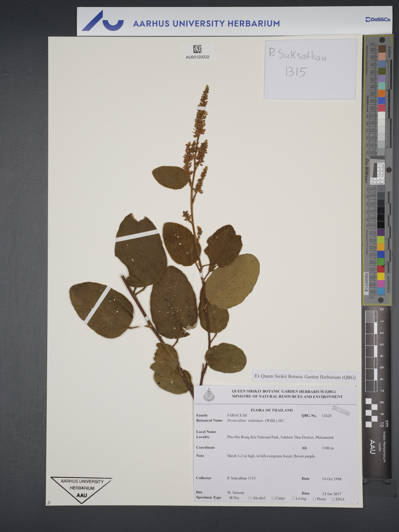
Task: Click the data matrix barcode above AU00120032
Action: [x=197, y=49]
